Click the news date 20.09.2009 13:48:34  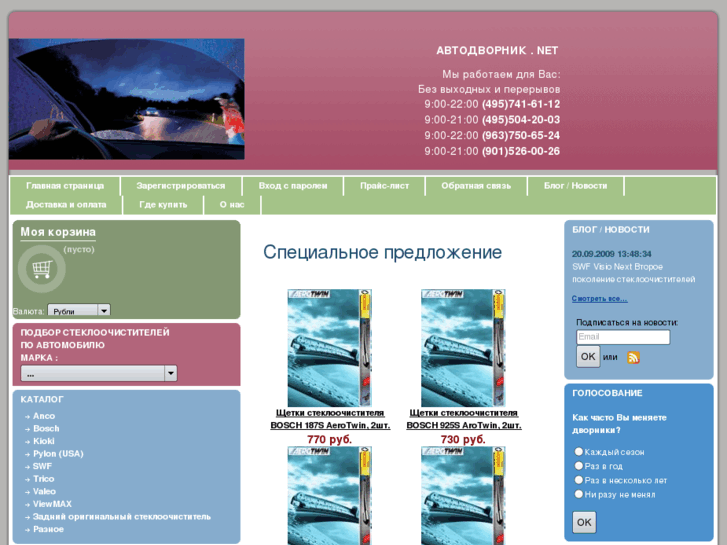[x=612, y=254]
